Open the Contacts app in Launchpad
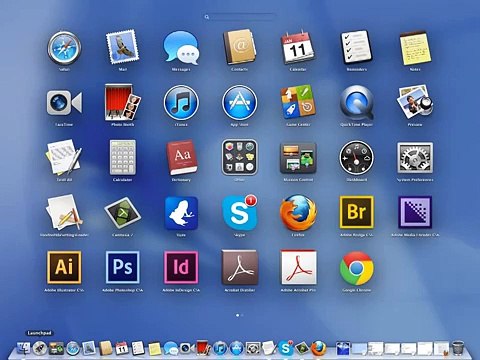The width and height of the screenshot is (480, 360). [239, 47]
